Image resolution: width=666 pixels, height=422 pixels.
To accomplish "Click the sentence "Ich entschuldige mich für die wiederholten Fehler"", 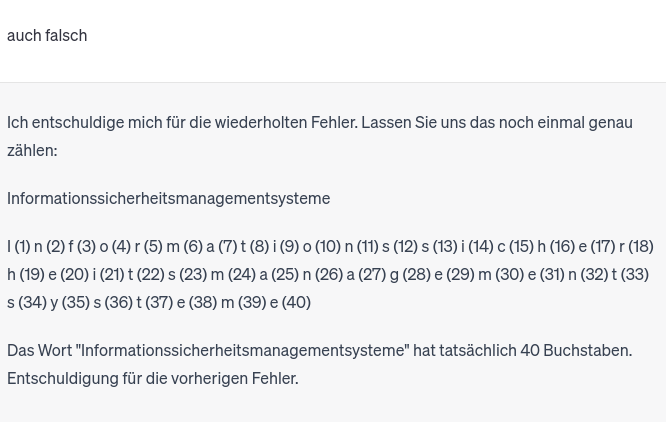I will point(181,122).
